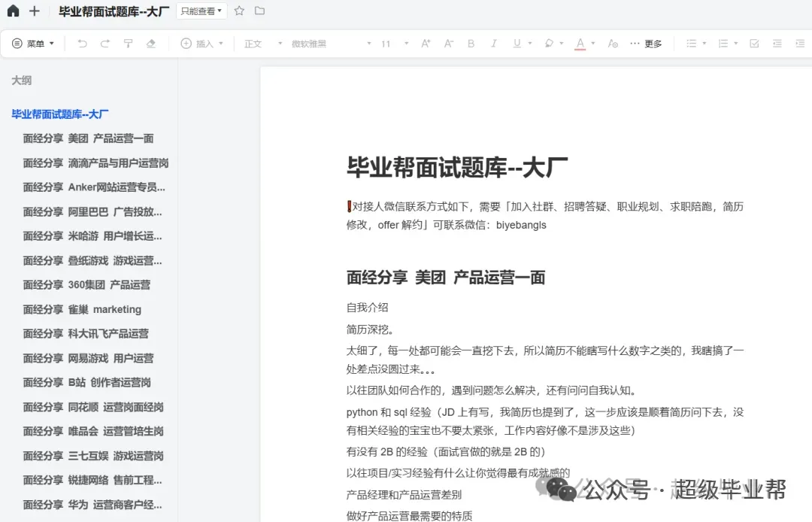This screenshot has width=812, height=522.
Task: Click heading 面经分享 美团 产品运营一面
Action: coord(446,278)
